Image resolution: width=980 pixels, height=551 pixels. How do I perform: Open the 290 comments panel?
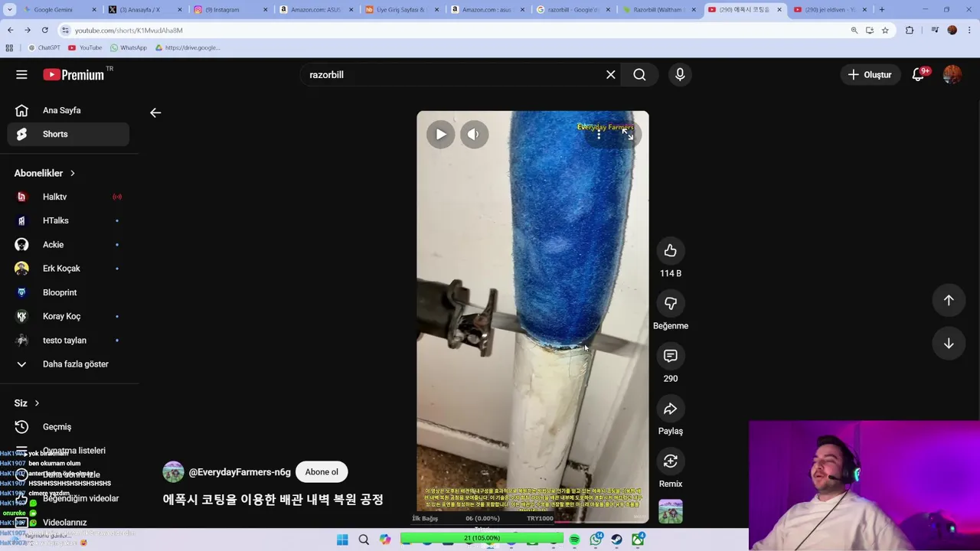coord(670,356)
